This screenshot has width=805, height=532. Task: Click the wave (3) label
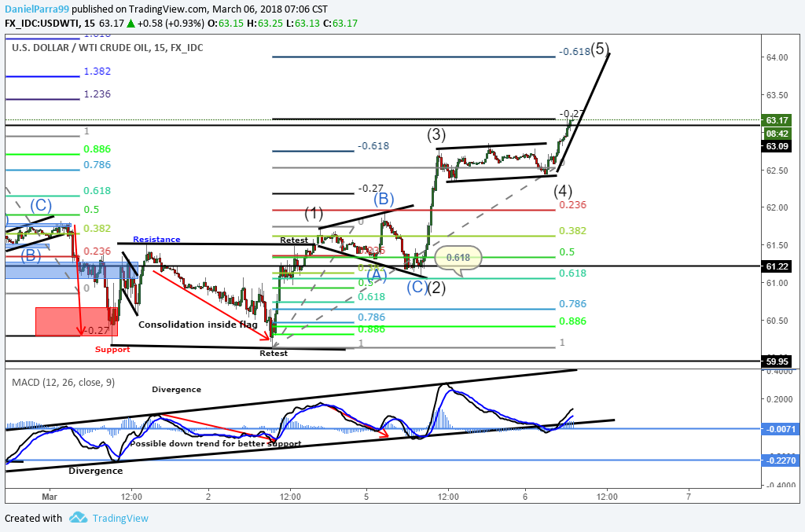tap(436, 135)
